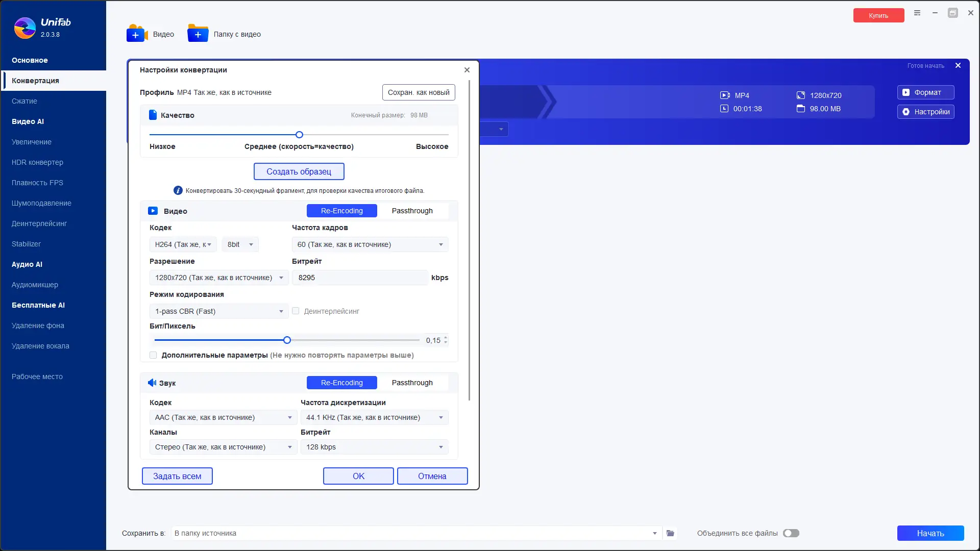980x551 pixels.
Task: Click the add folder with video icon
Action: coord(198,34)
